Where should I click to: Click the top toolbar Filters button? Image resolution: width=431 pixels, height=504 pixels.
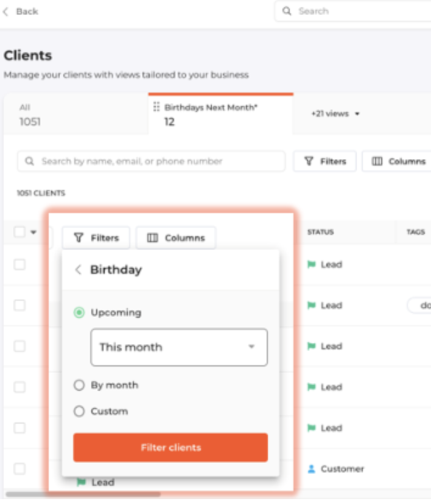(324, 161)
